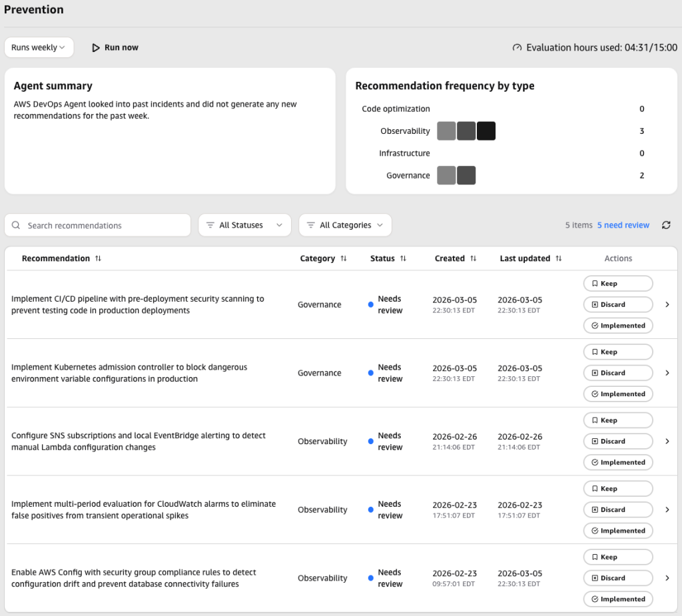Discard the SNS subscriptions recommendation

617,441
